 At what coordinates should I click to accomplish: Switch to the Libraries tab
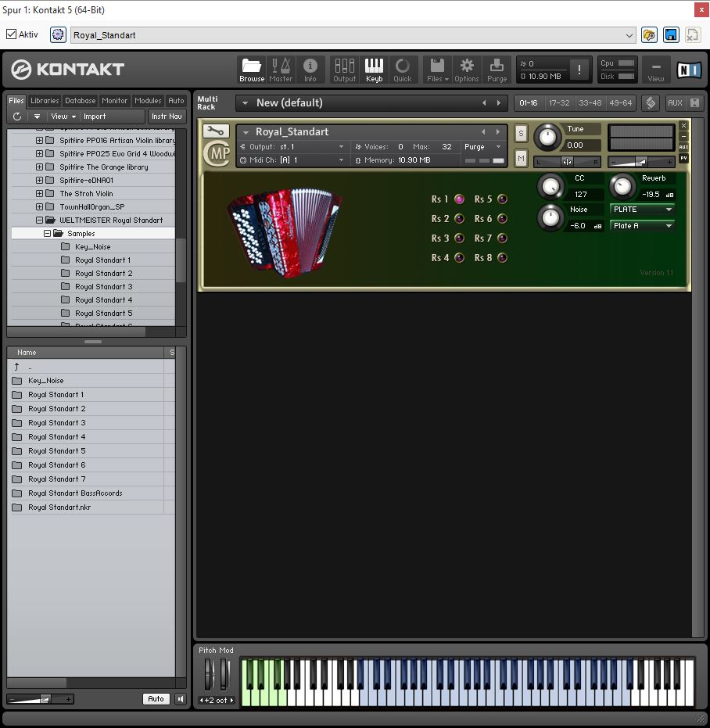45,100
